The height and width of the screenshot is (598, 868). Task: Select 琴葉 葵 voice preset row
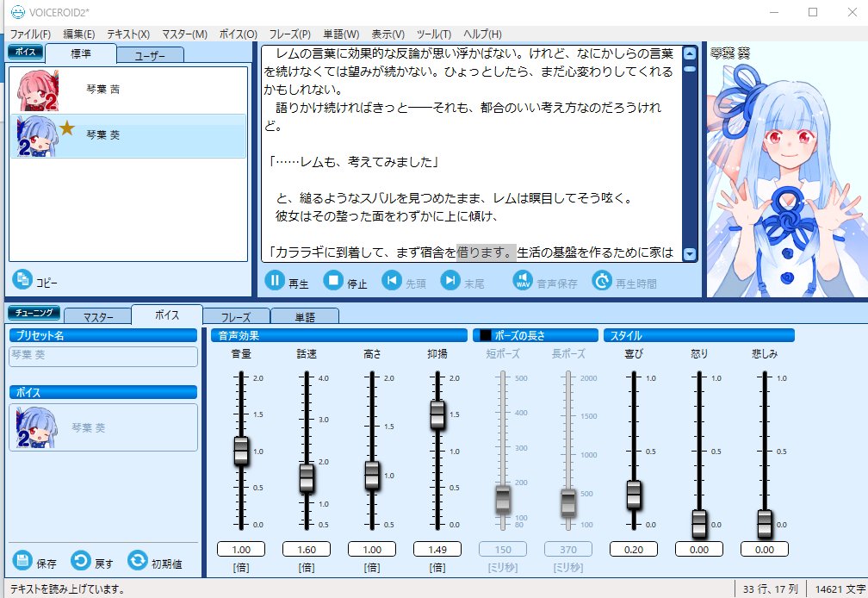click(x=127, y=135)
